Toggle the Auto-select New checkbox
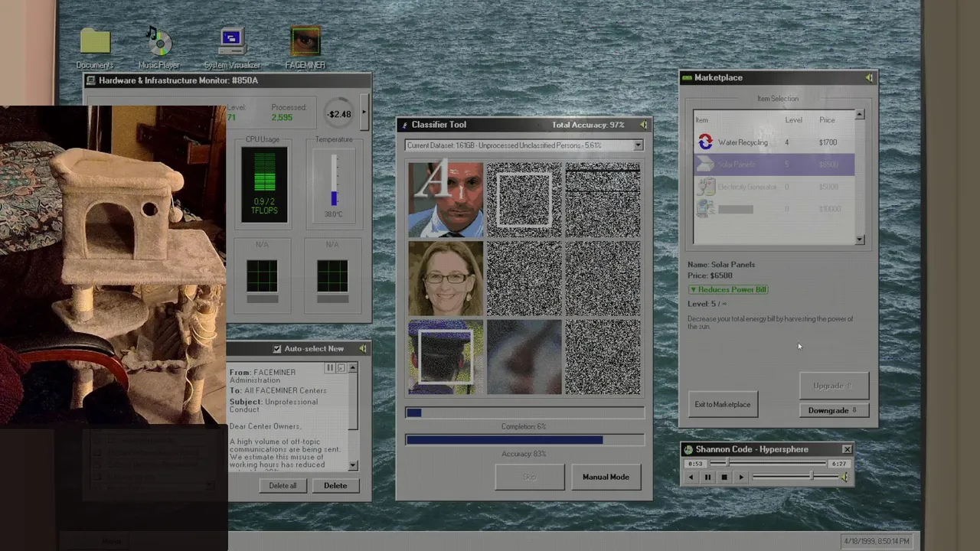 (x=277, y=348)
